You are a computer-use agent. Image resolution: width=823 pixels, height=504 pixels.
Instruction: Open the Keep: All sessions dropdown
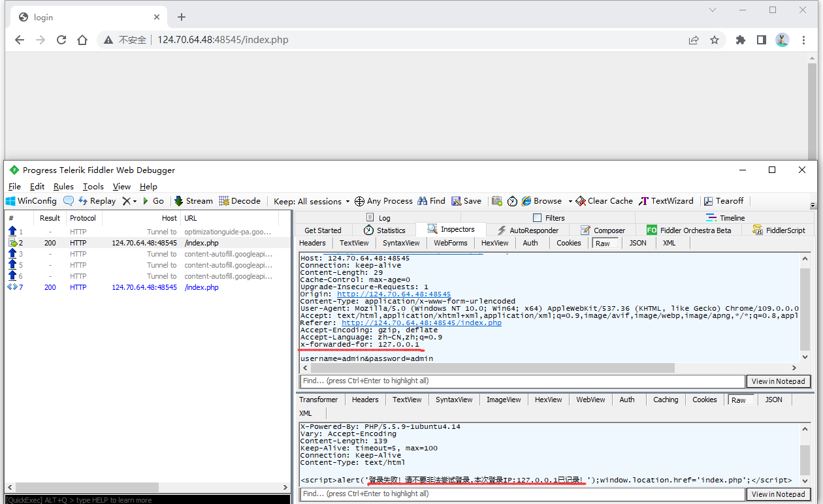point(311,201)
